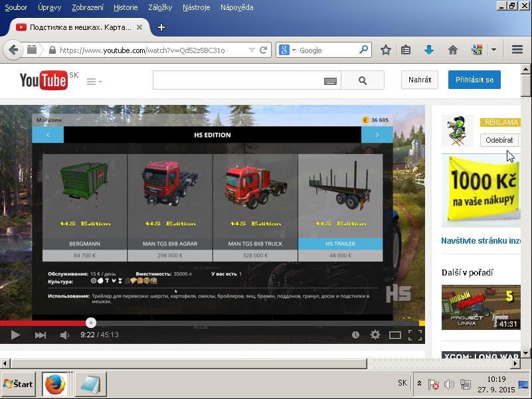
Task: Bookmark this page with star icon
Action: click(385, 50)
